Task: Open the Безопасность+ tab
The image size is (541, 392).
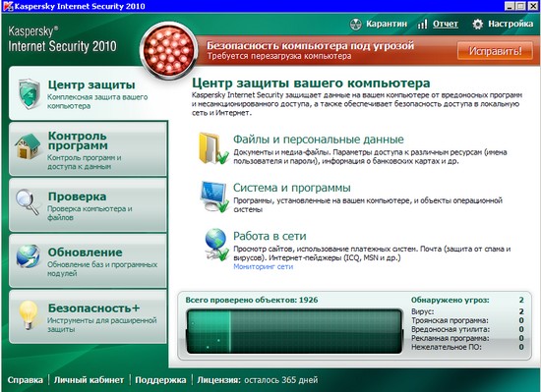Action: tap(89, 316)
